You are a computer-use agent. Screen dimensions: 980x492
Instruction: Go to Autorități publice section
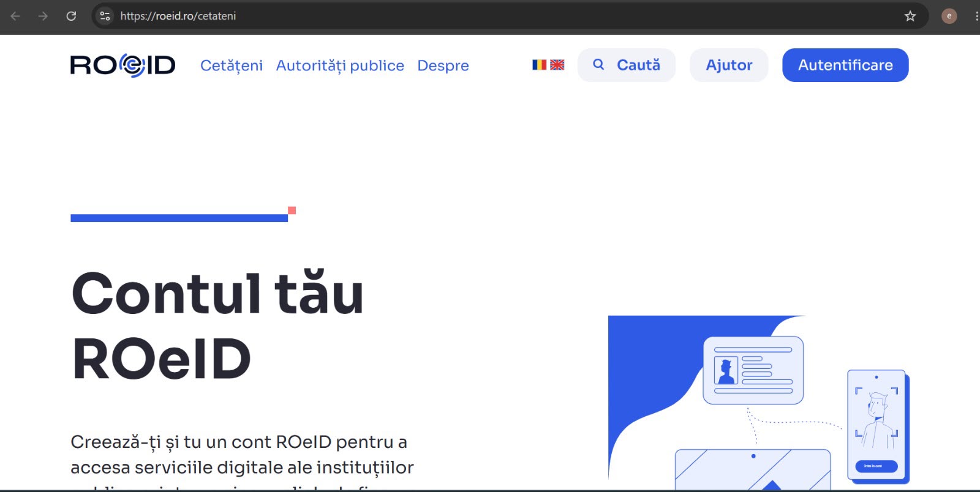340,65
